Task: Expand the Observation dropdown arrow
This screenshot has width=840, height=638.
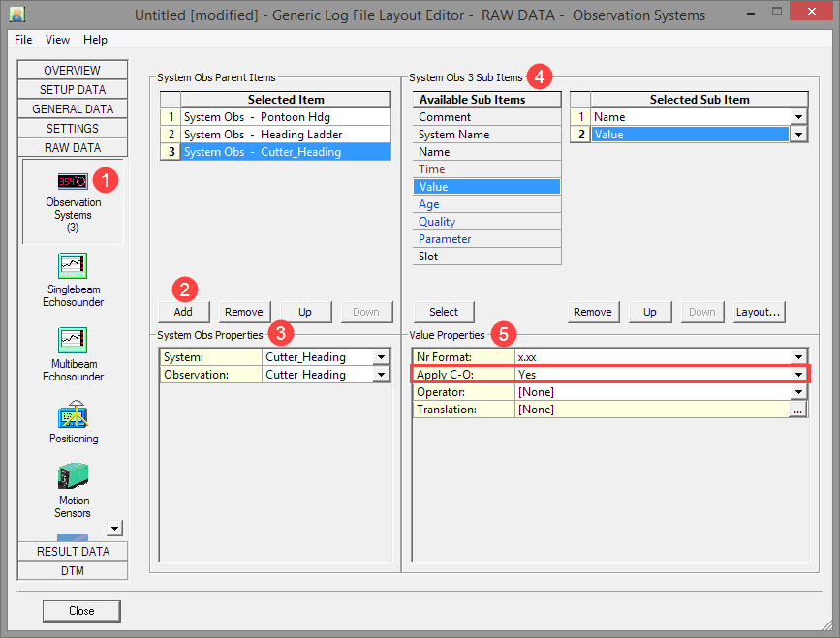Action: click(x=381, y=375)
